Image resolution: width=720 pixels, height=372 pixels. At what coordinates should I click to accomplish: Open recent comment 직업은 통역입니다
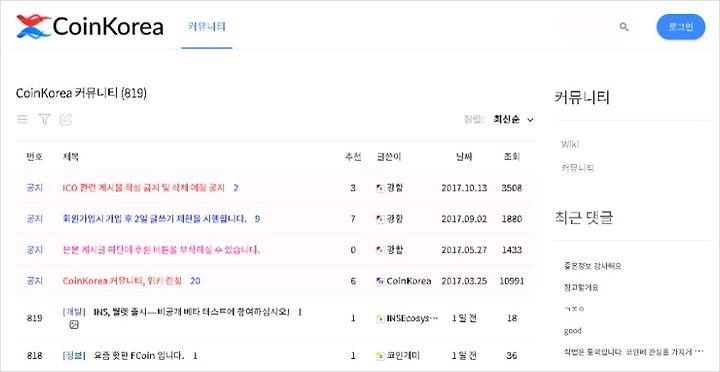(634, 352)
